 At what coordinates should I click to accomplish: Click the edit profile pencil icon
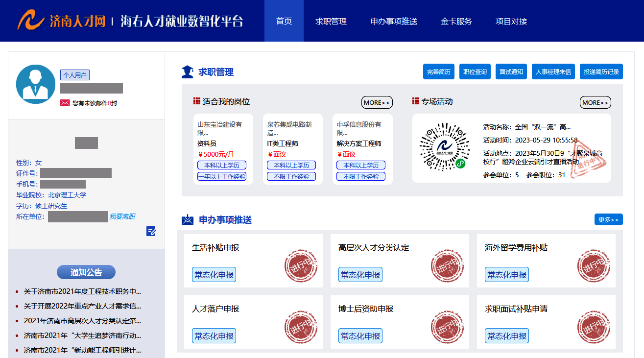(x=151, y=231)
